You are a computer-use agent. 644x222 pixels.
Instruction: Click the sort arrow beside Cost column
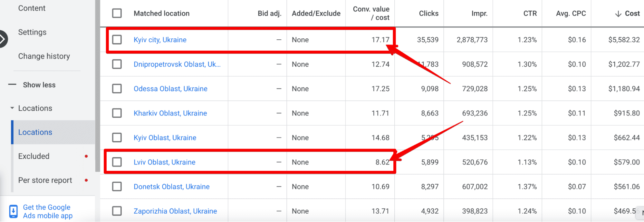tap(618, 14)
